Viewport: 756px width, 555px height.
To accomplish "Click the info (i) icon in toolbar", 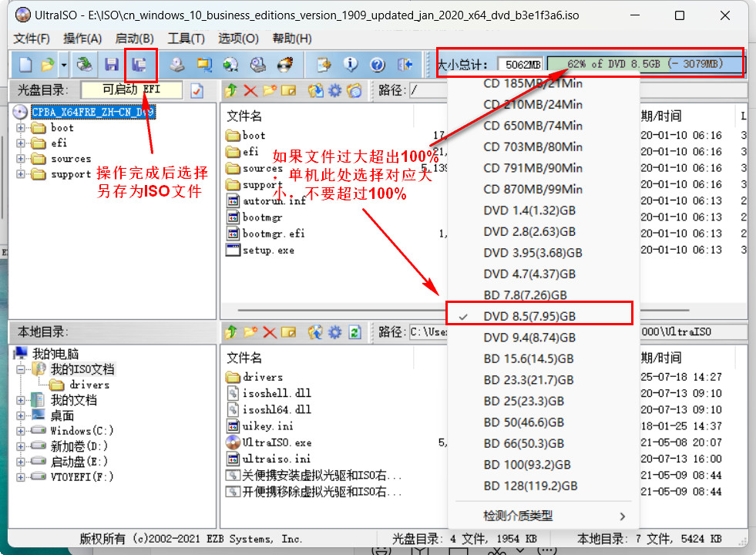I will pyautogui.click(x=351, y=65).
